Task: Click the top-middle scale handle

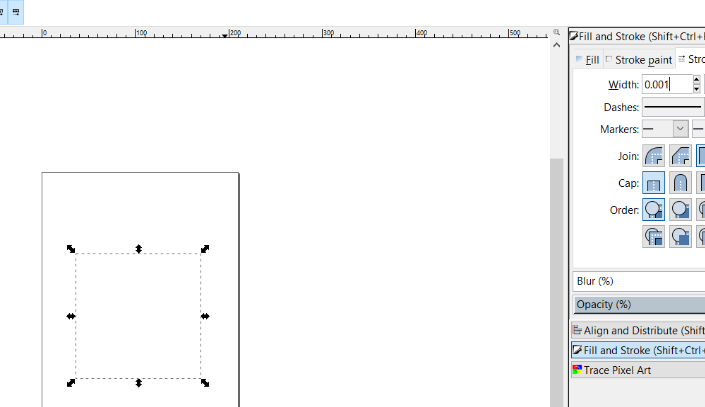Action: pyautogui.click(x=138, y=249)
